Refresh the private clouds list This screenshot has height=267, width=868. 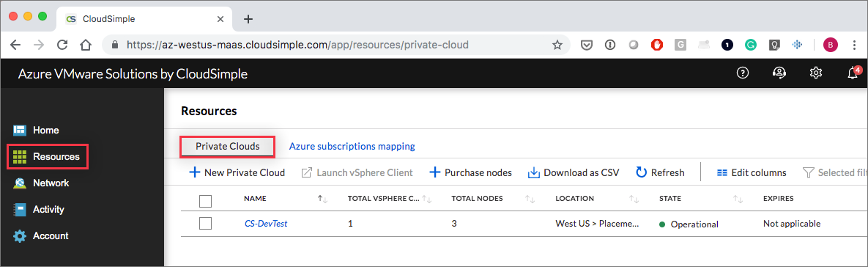coord(660,173)
